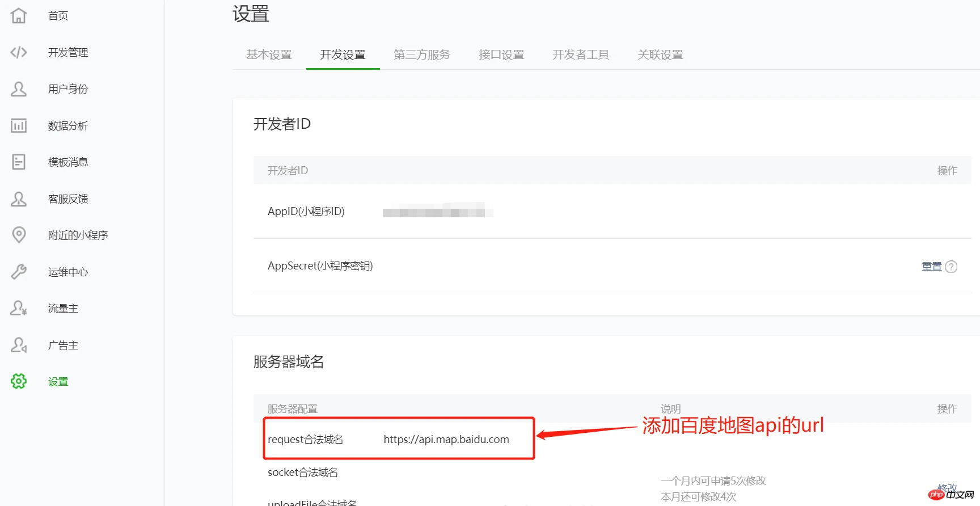Viewport: 980px width, 506px height.
Task: Click the AppSecret(小程序密钥) label
Action: 320,265
